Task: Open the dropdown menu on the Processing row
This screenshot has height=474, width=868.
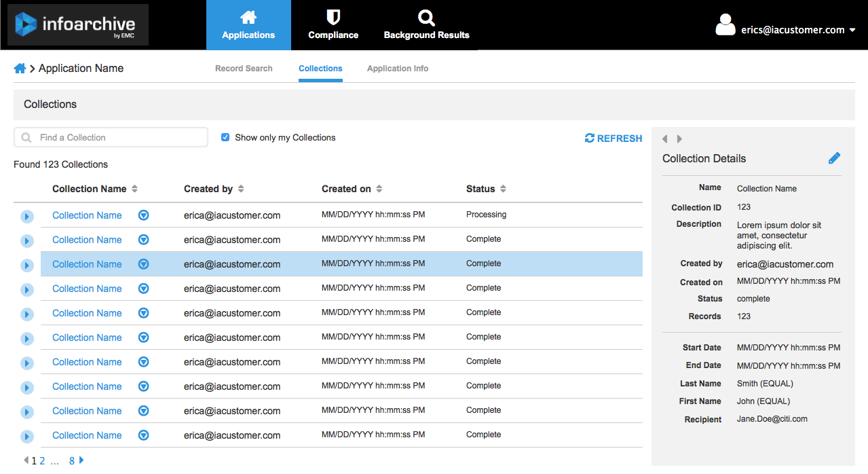Action: pyautogui.click(x=143, y=215)
